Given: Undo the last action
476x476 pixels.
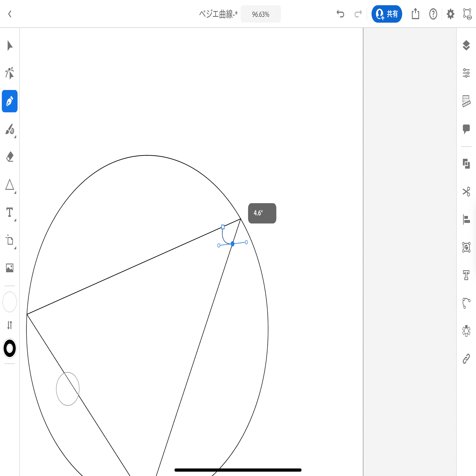Looking at the screenshot, I should (x=340, y=14).
